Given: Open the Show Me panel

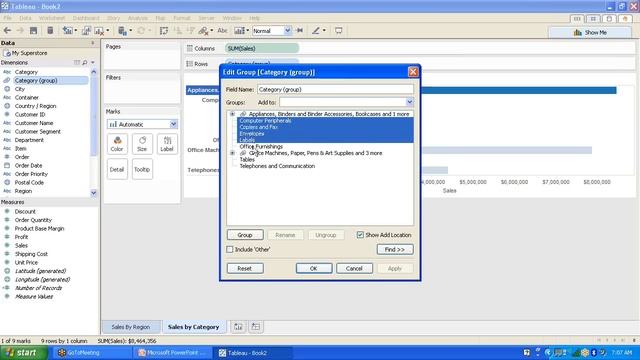Looking at the screenshot, I should click(x=590, y=32).
